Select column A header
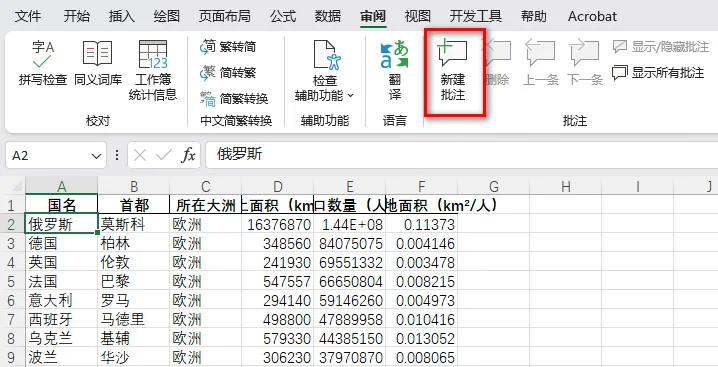The height and width of the screenshot is (367, 718). tap(61, 186)
